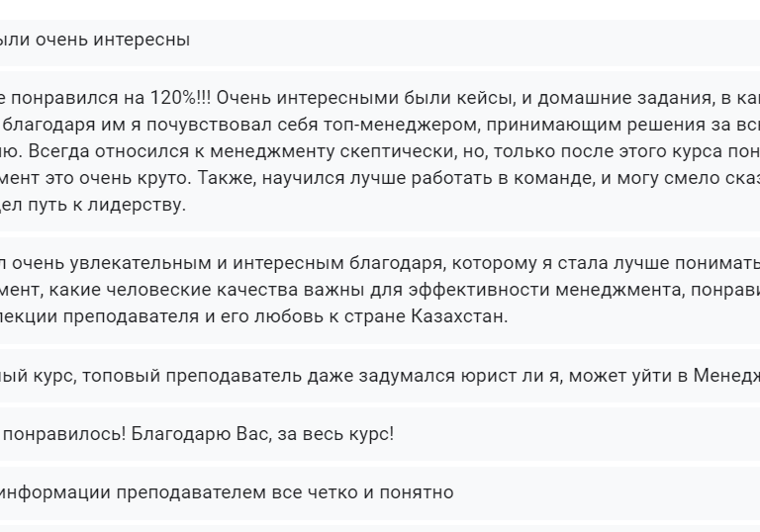Click the line ending 'путь к лидерству.'
The height and width of the screenshot is (532, 760).
(x=93, y=205)
